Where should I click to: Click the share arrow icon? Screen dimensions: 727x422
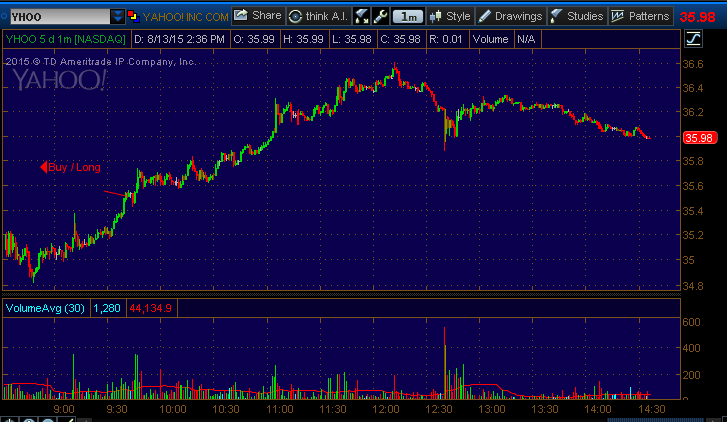click(240, 15)
